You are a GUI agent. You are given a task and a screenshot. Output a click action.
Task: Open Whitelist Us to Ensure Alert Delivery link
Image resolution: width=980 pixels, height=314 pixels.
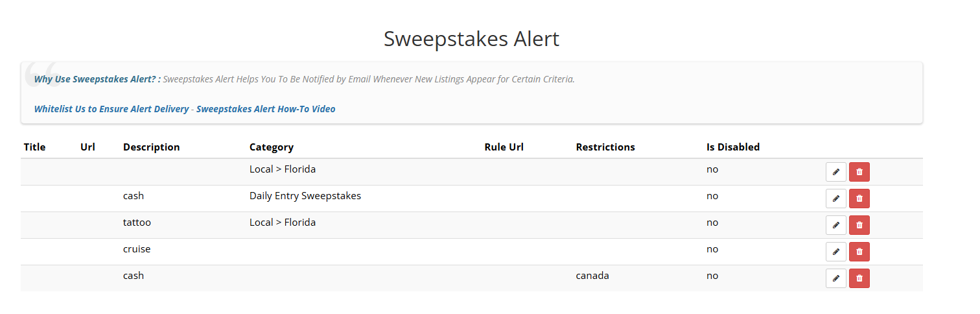pyautogui.click(x=111, y=109)
